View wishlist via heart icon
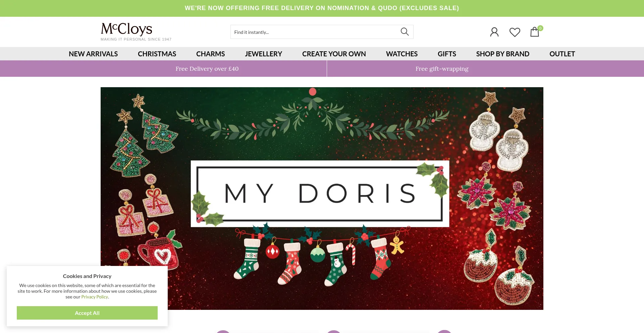 pos(515,32)
